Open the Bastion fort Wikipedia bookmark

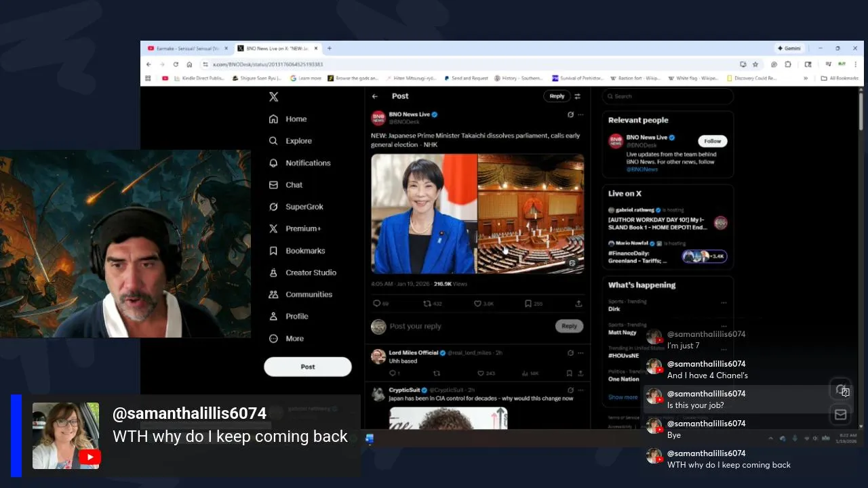(x=635, y=78)
